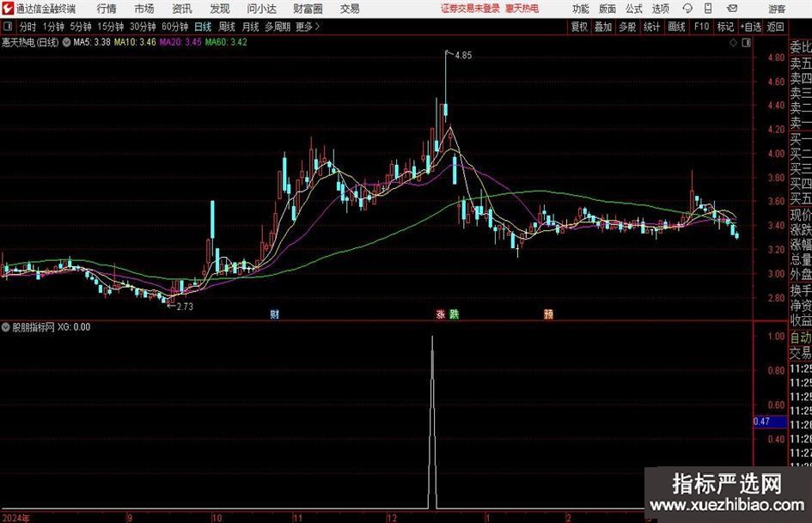Viewport: 812px width, 523px height.
Task: Open the 交易 menu
Action: tap(350, 9)
